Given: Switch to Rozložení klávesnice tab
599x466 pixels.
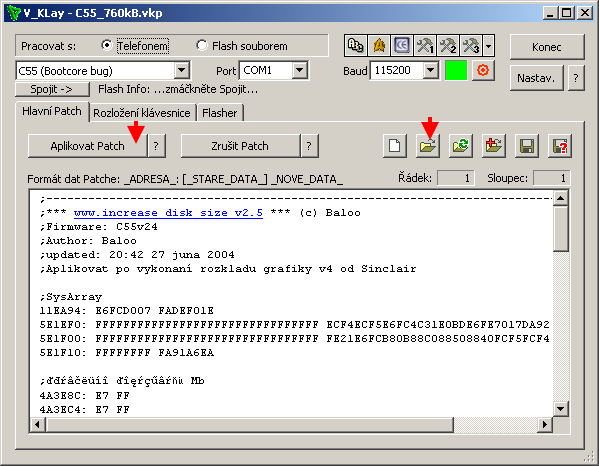Looking at the screenshot, I should click(x=142, y=113).
